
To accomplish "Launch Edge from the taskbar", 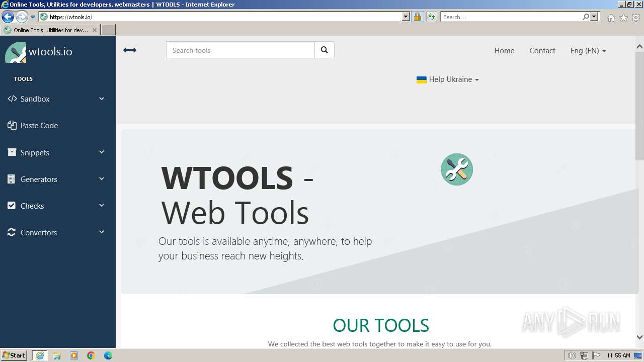I will [108, 355].
